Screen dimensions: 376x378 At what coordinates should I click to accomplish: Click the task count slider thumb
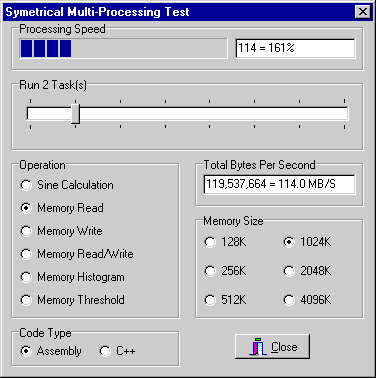click(x=76, y=114)
